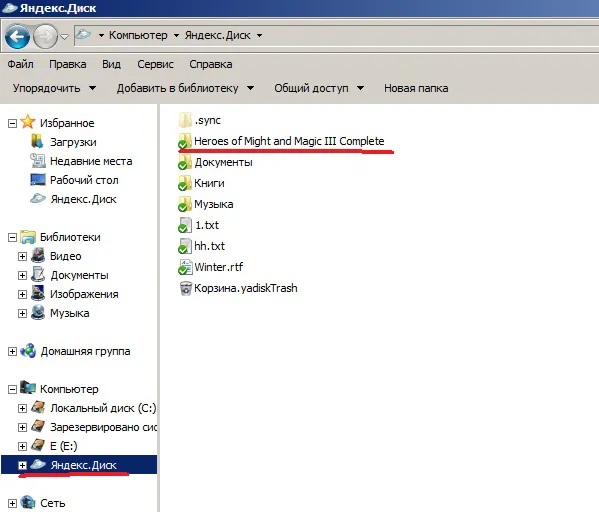Open the Правка menu
The height and width of the screenshot is (512, 599).
[68, 64]
